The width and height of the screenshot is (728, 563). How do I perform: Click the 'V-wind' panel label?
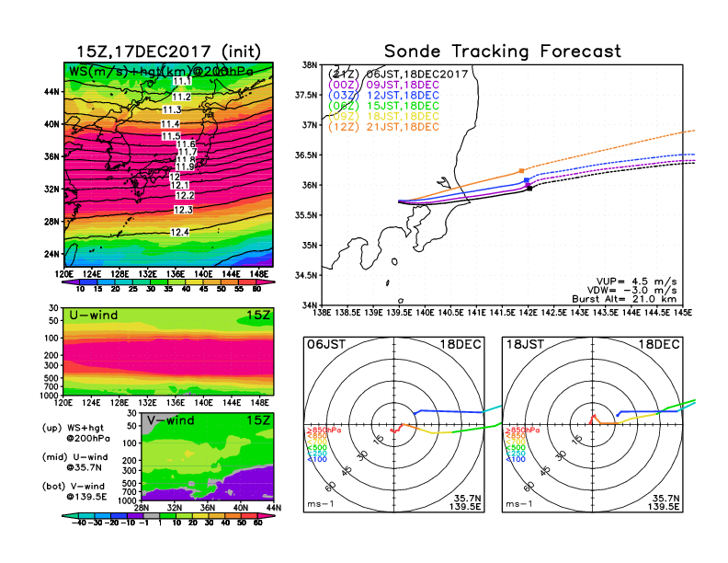[170, 420]
